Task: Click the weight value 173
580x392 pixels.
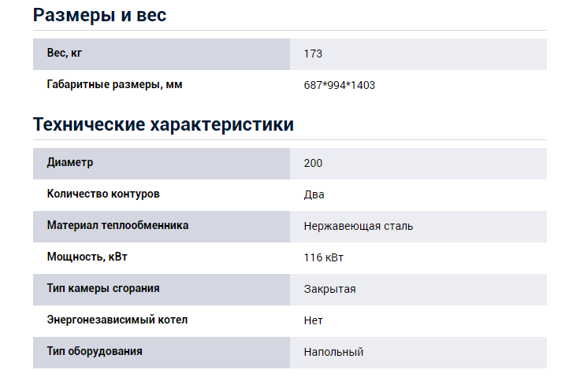Action: click(x=313, y=54)
